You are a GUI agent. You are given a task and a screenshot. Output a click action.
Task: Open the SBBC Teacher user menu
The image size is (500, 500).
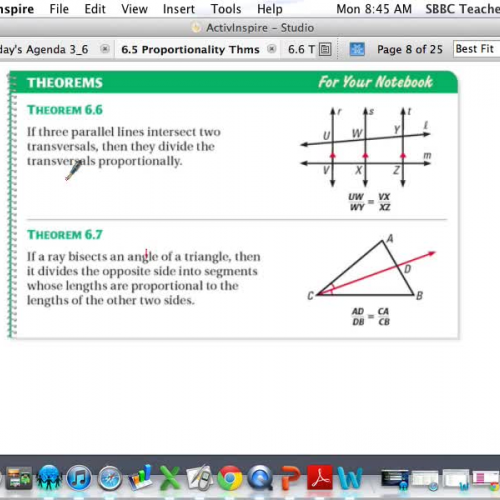[x=463, y=9]
